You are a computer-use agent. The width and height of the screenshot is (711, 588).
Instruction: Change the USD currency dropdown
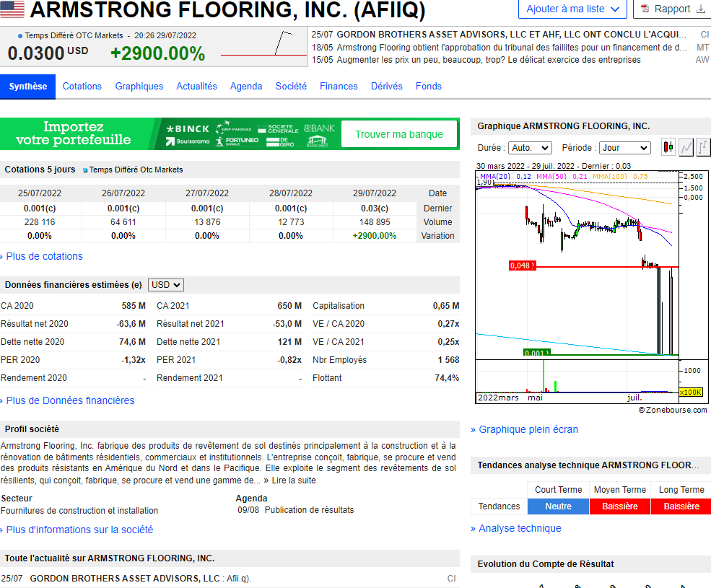pos(166,285)
